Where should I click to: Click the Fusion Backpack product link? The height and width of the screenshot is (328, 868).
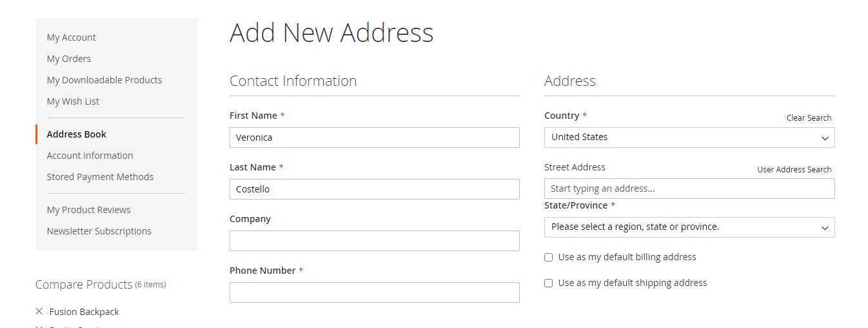84,312
